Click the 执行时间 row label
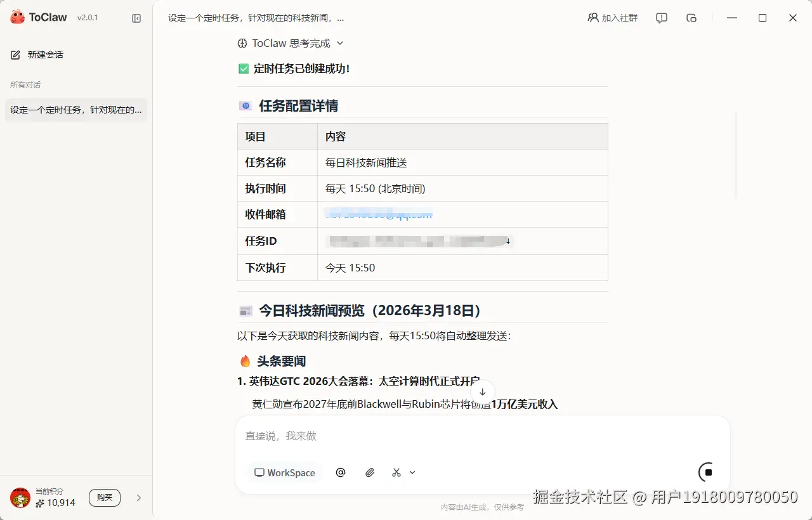This screenshot has height=520, width=812. pos(265,188)
